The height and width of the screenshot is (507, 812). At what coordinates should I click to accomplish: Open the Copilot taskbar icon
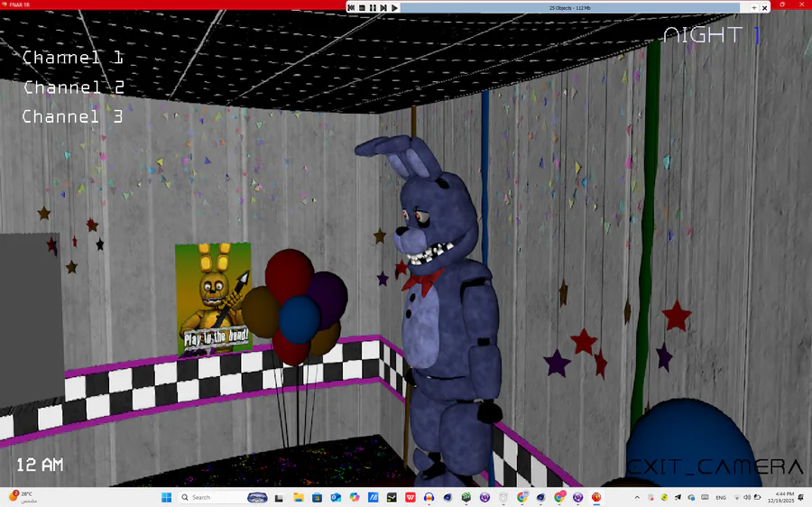[x=355, y=498]
